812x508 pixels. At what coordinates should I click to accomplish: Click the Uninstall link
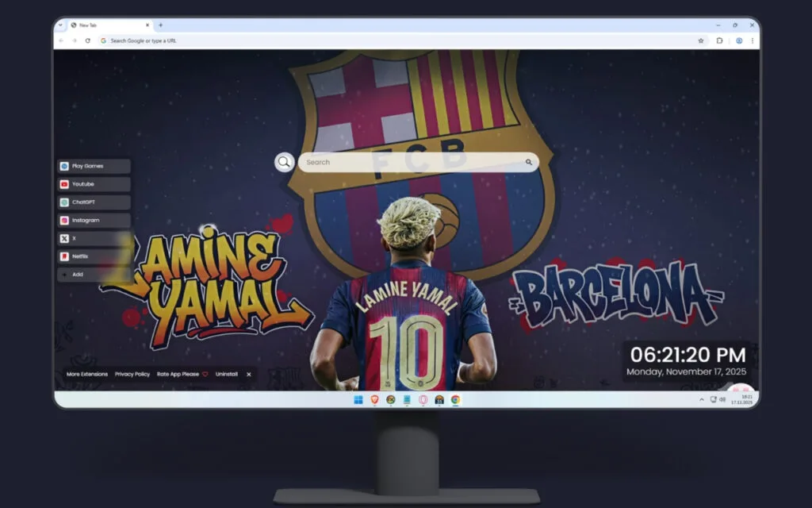click(x=226, y=375)
